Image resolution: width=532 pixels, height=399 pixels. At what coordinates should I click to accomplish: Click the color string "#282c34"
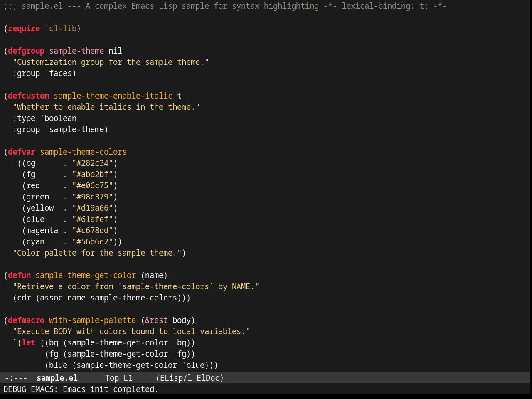click(93, 163)
